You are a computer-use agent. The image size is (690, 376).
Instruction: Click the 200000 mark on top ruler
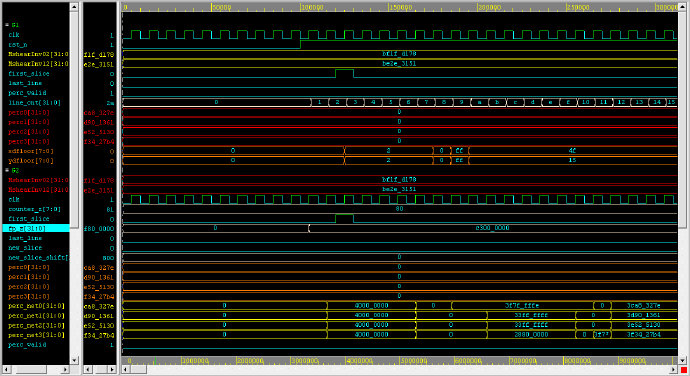pyautogui.click(x=489, y=7)
